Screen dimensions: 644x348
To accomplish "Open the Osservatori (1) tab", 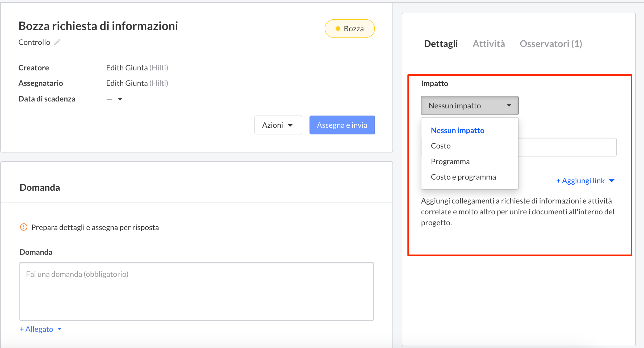I will point(551,44).
